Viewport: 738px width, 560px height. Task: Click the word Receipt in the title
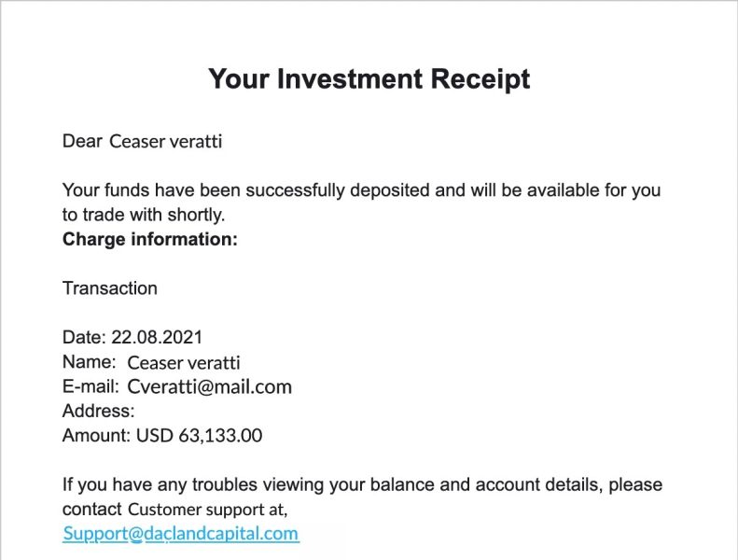[480, 79]
